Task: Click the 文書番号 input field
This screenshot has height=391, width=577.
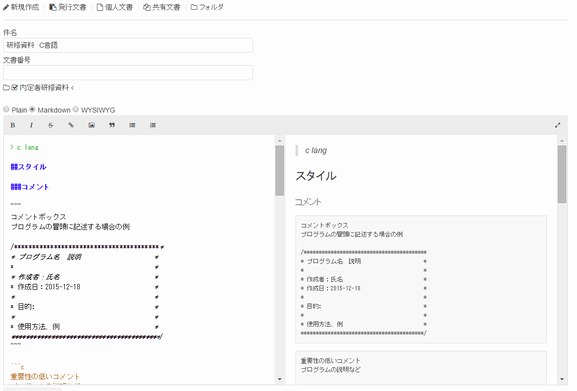Action: point(128,73)
